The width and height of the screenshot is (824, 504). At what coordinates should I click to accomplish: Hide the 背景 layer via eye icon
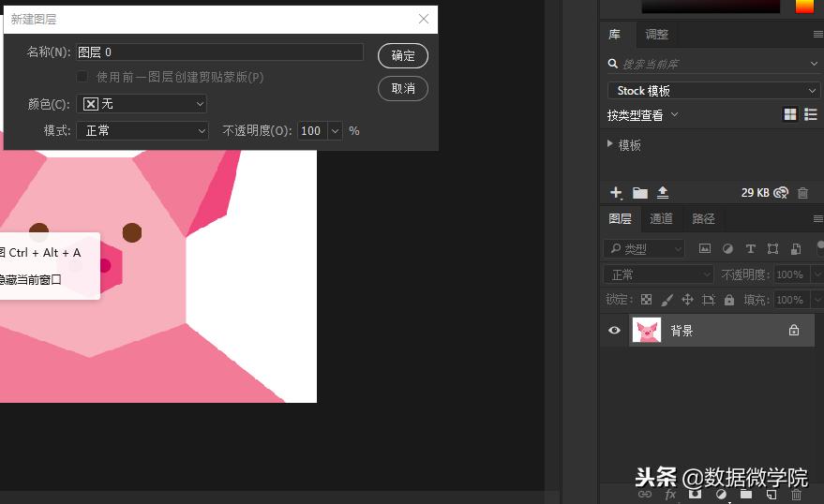pos(614,331)
